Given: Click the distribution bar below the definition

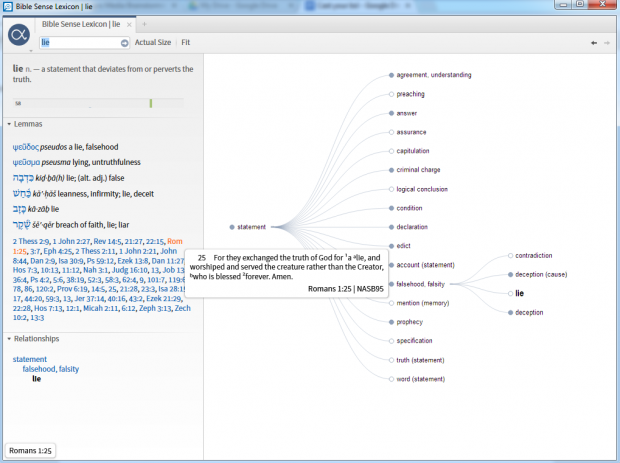Looking at the screenshot, I should (x=97, y=103).
